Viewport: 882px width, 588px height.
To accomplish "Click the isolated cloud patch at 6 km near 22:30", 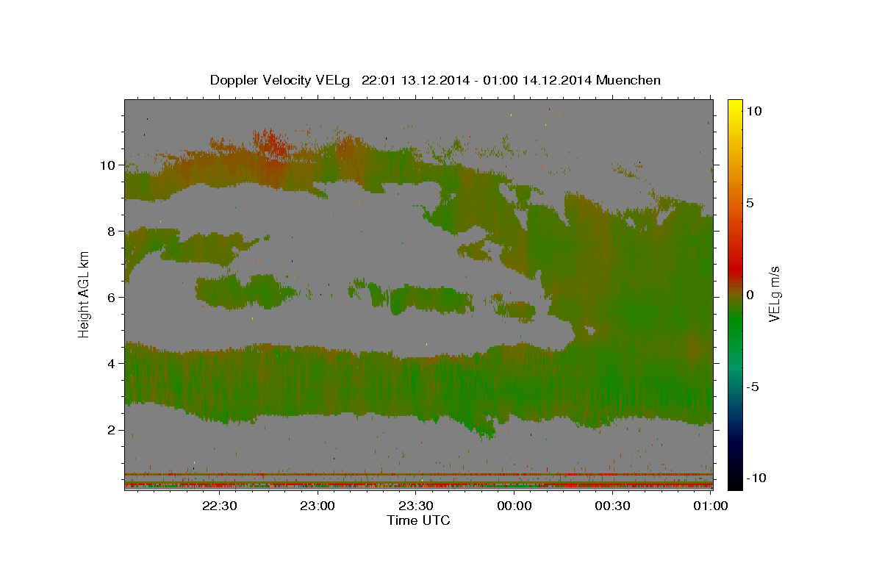I will click(x=246, y=291).
